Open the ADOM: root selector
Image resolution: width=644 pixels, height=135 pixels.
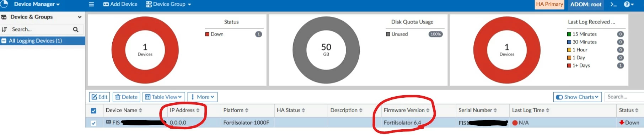586,4
